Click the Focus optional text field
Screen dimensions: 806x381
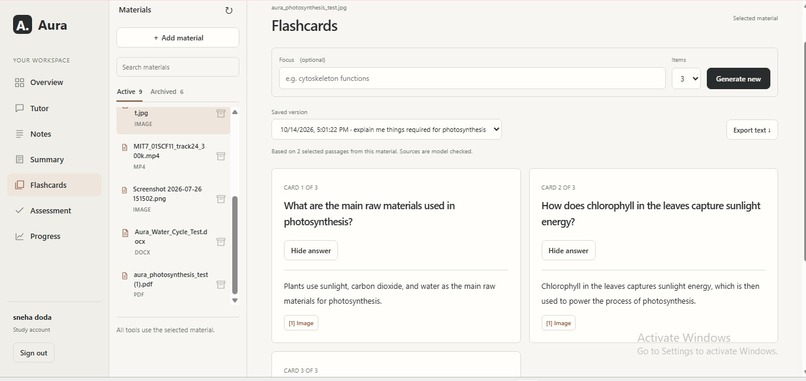(472, 78)
